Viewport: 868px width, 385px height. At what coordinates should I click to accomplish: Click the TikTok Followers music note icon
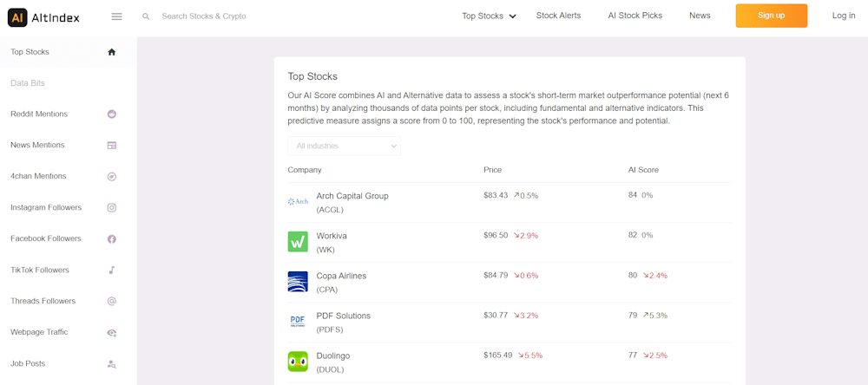point(112,270)
